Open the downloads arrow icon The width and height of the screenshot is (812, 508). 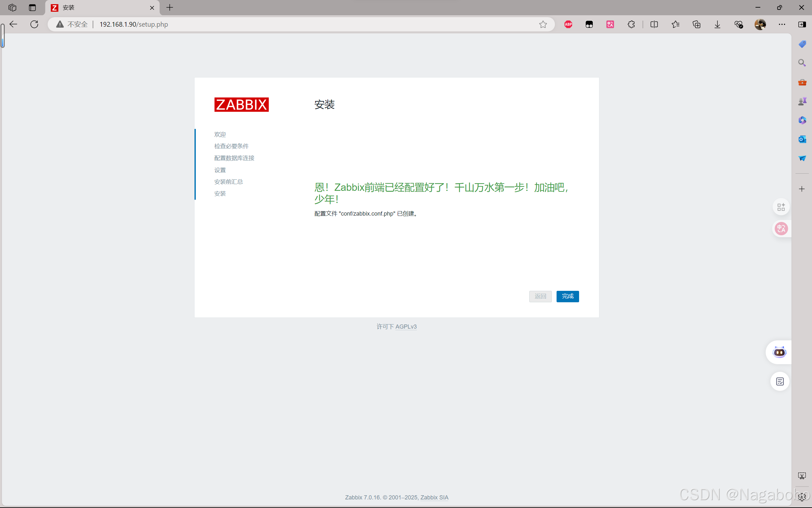click(x=717, y=24)
